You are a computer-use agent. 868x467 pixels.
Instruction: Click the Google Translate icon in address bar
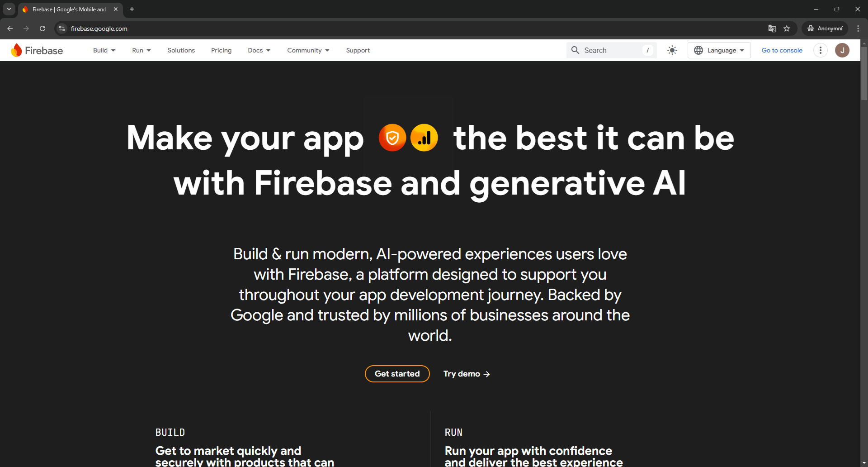coord(772,29)
